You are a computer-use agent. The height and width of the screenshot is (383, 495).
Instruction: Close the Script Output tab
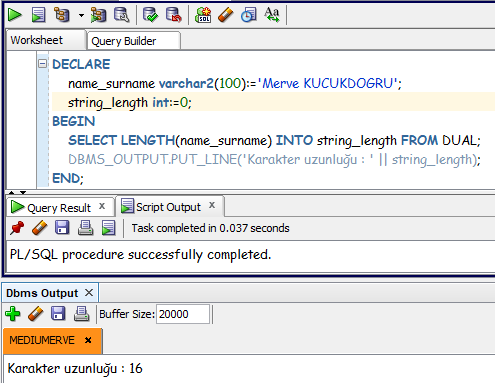(x=212, y=205)
